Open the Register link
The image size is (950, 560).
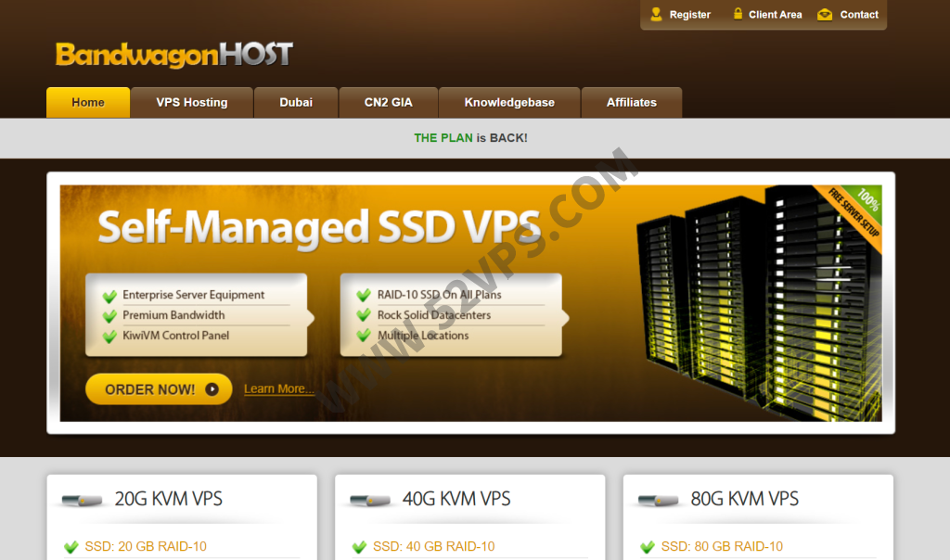(x=689, y=15)
